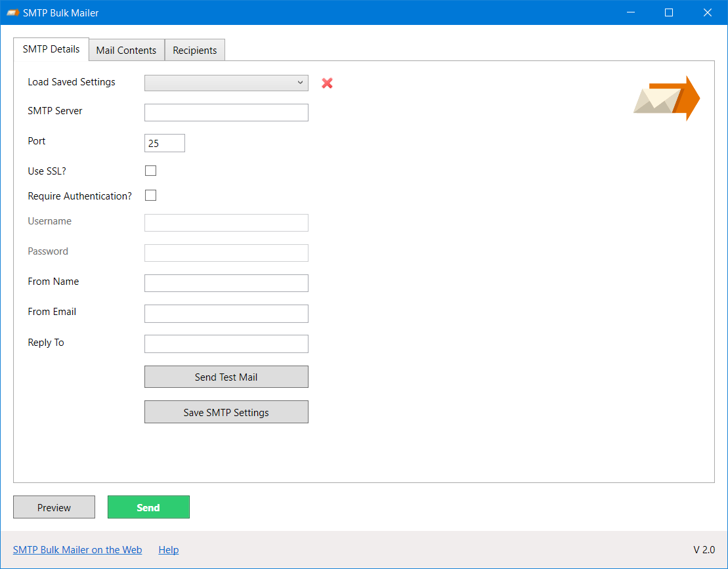Viewport: 728px width, 569px height.
Task: Open SMTP Bulk Mailer on the Web link
Action: click(77, 550)
